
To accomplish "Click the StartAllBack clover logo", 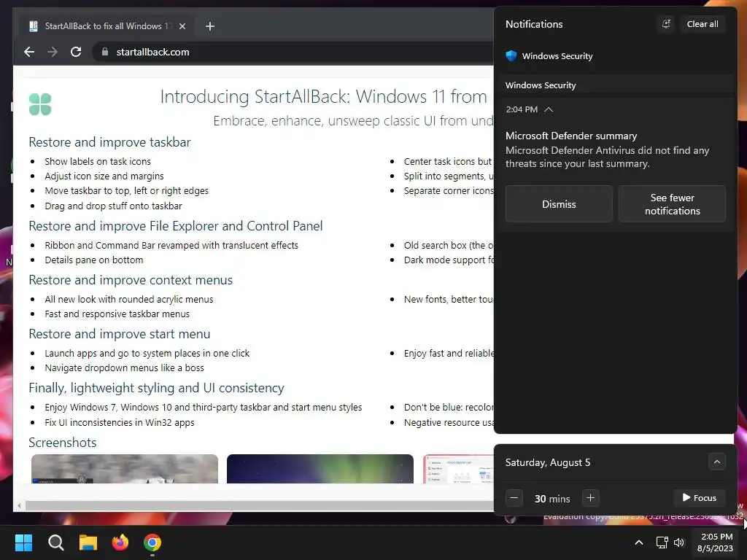I will pyautogui.click(x=40, y=104).
